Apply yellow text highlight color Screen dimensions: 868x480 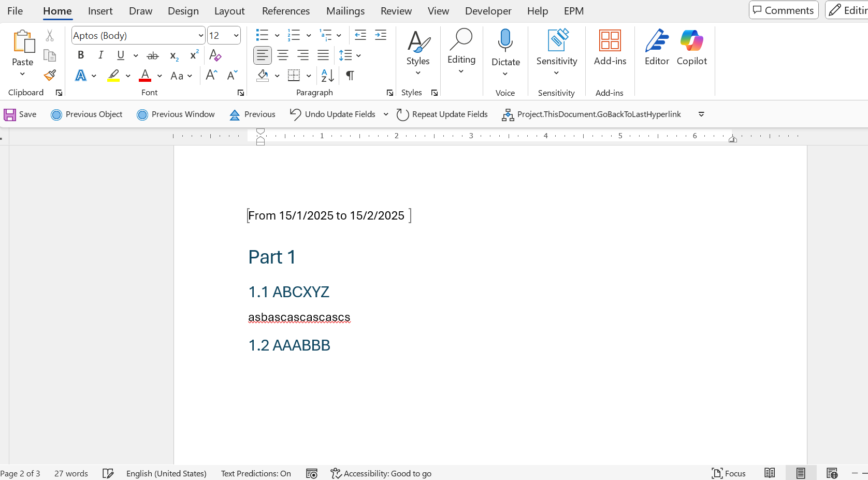tap(114, 76)
